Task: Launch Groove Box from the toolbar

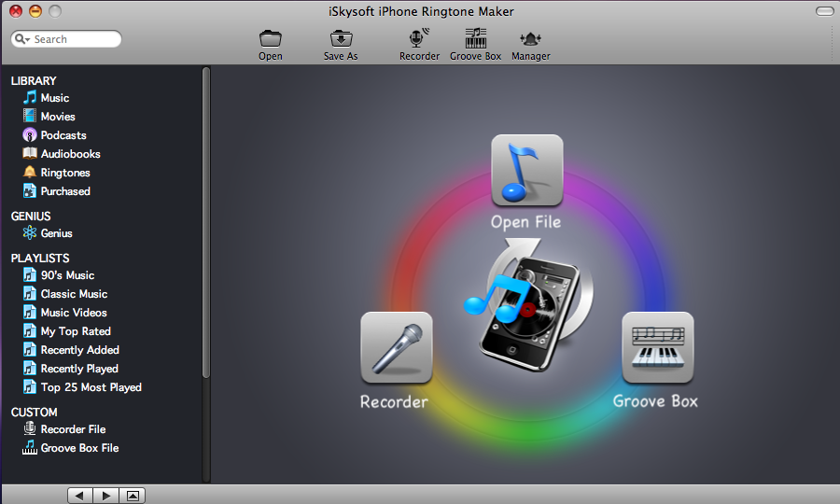Action: tap(475, 39)
